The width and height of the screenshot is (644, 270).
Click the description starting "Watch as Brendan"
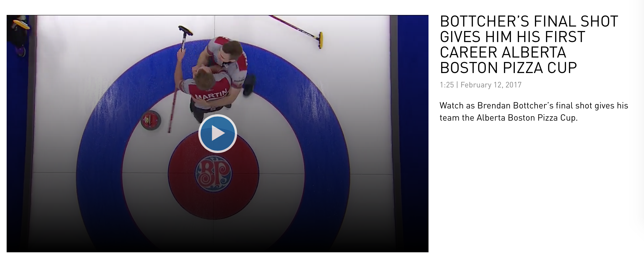[534, 111]
